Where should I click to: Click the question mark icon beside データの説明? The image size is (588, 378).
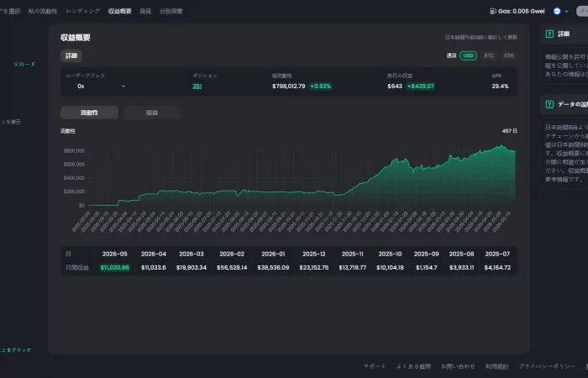tap(549, 104)
